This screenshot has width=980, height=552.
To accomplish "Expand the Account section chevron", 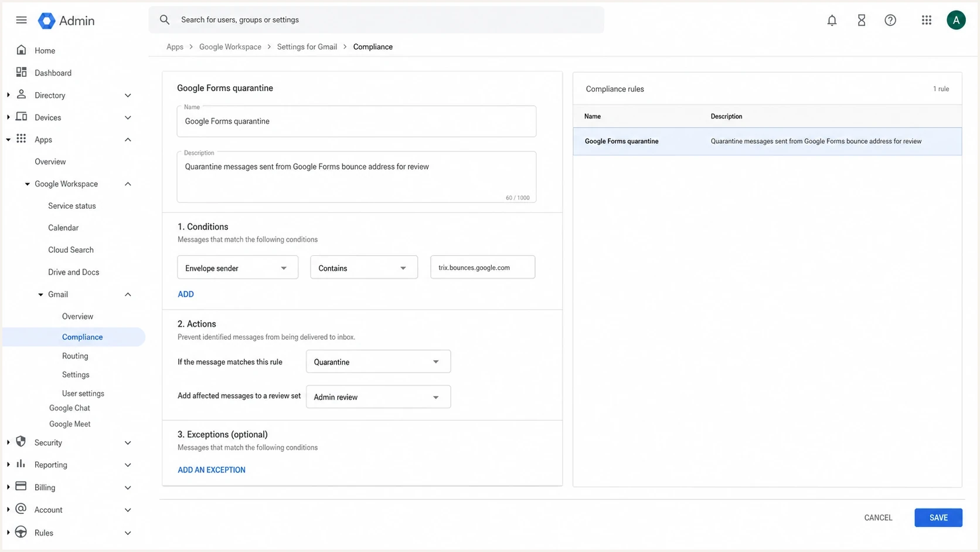I will [x=128, y=510].
